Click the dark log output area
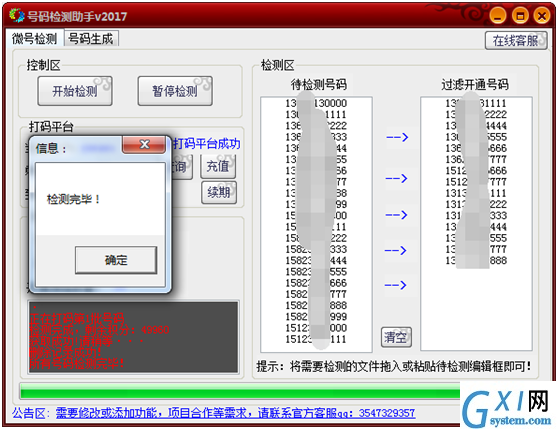 [x=133, y=337]
